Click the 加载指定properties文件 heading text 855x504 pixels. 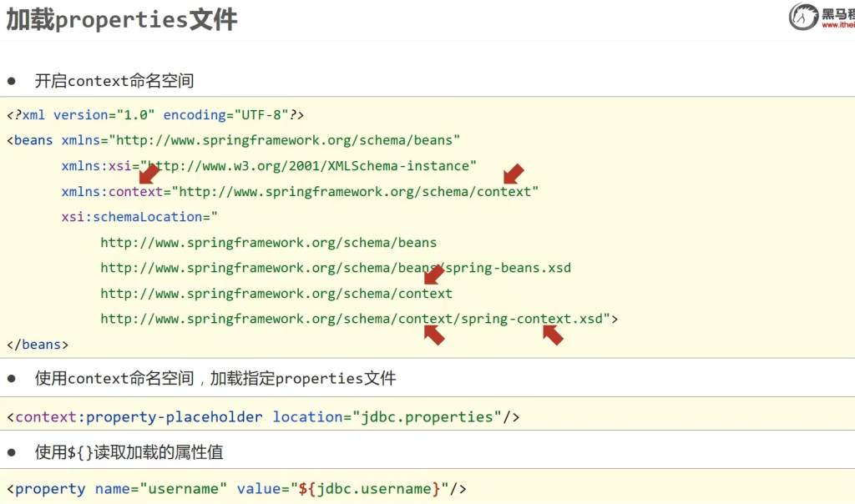pyautogui.click(x=303, y=378)
